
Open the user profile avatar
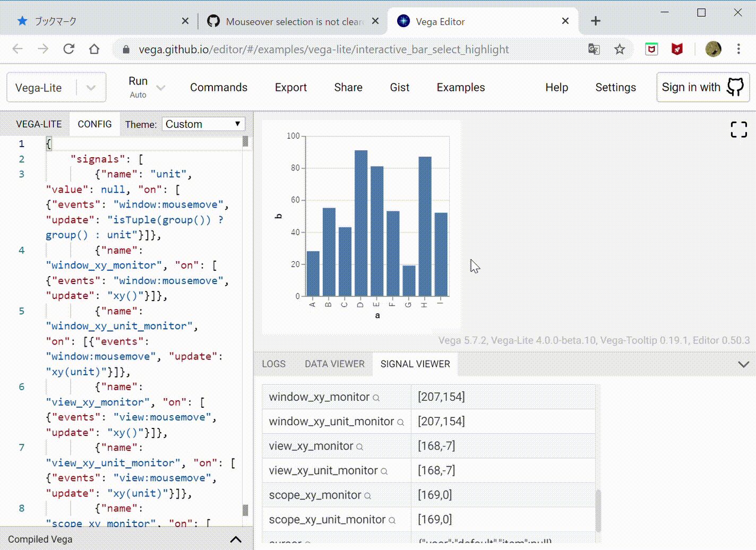pos(713,49)
